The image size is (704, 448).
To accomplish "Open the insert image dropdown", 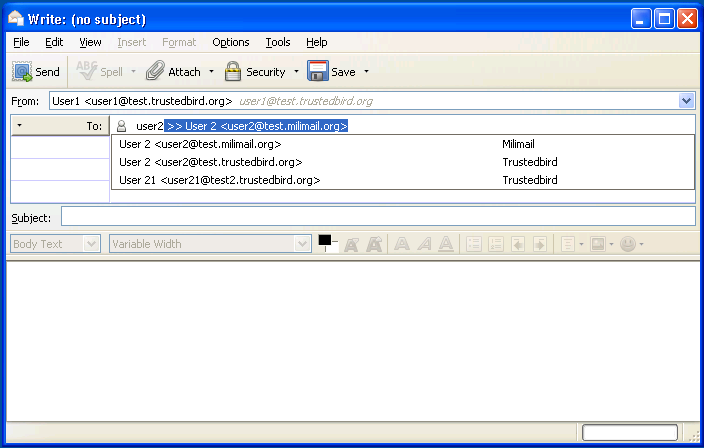I will pyautogui.click(x=602, y=244).
